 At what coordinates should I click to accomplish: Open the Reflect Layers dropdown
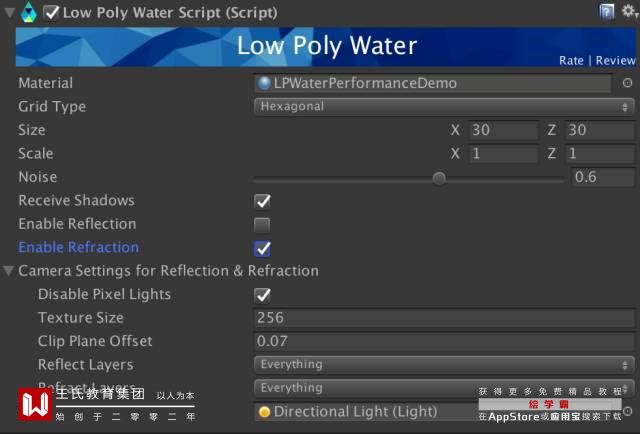(x=444, y=365)
